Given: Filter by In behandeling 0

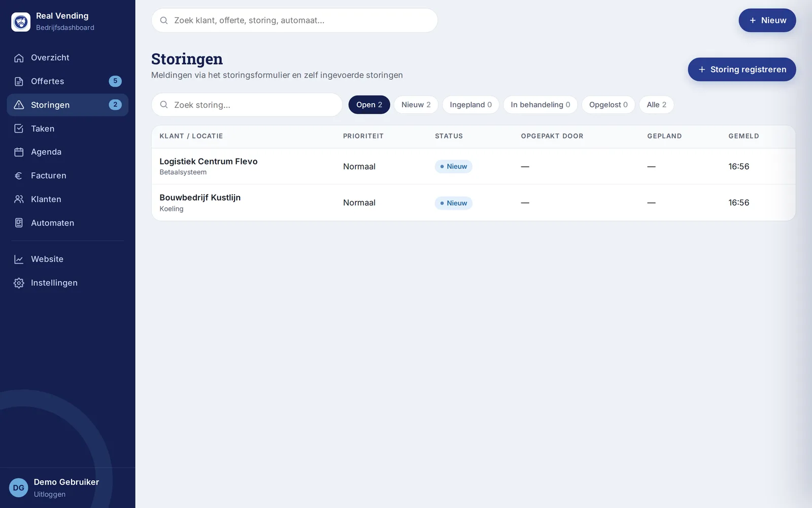Looking at the screenshot, I should (540, 105).
